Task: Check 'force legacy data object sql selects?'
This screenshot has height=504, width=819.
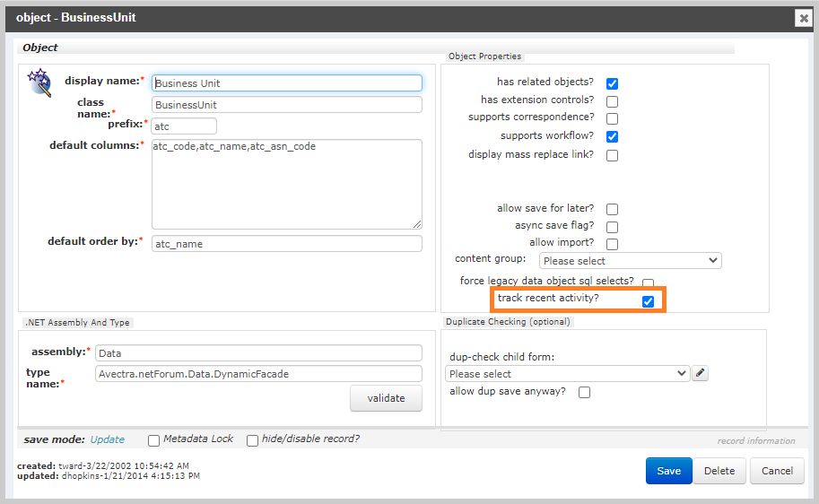Action: pos(648,283)
